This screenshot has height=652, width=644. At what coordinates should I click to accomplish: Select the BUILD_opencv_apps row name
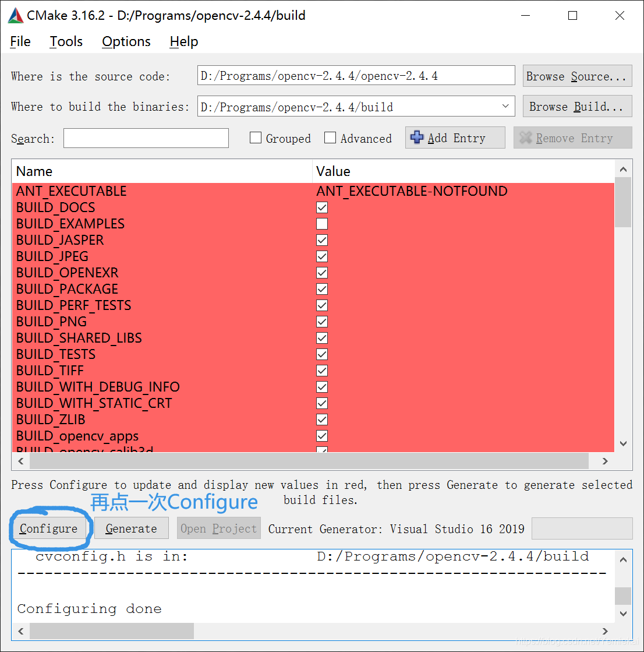pyautogui.click(x=77, y=436)
